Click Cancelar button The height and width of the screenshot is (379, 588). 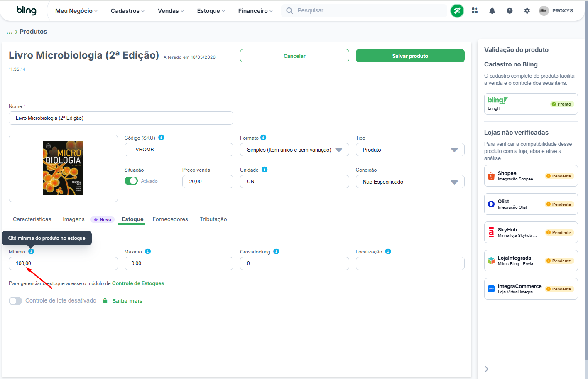point(294,56)
